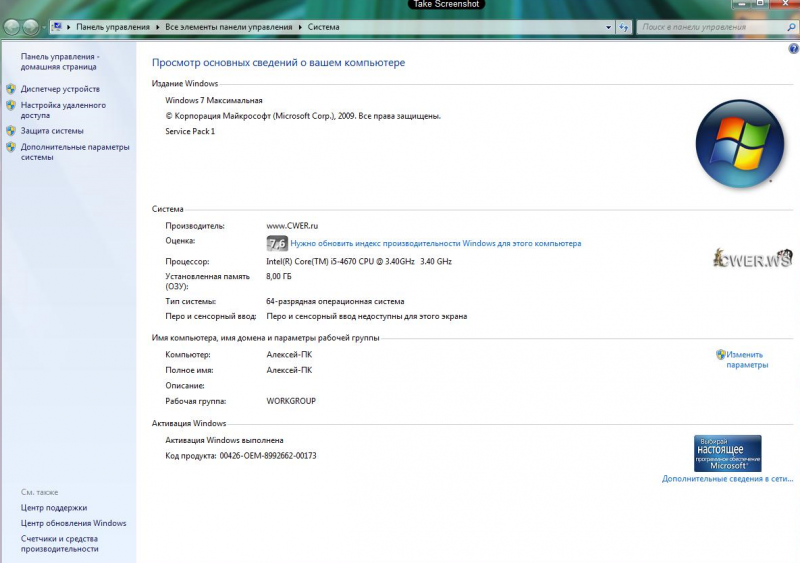This screenshot has height=563, width=800.
Task: Open the address bar history dropdown arrow
Action: click(608, 28)
